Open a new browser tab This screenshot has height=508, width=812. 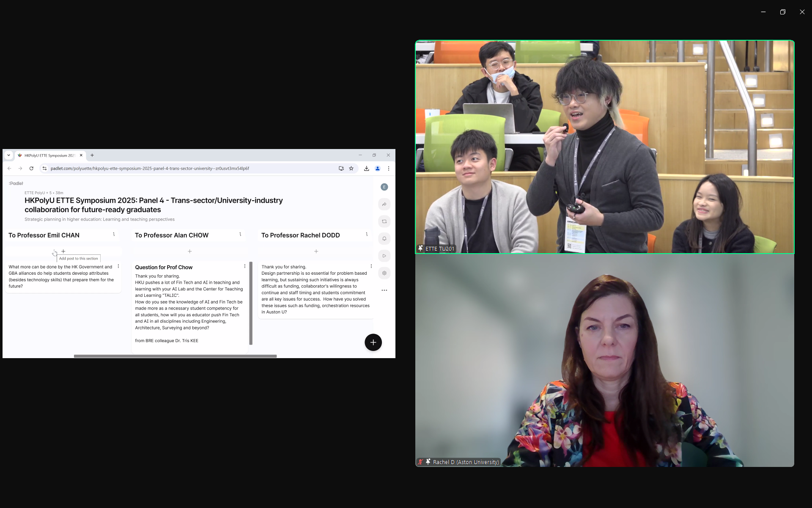(x=92, y=155)
